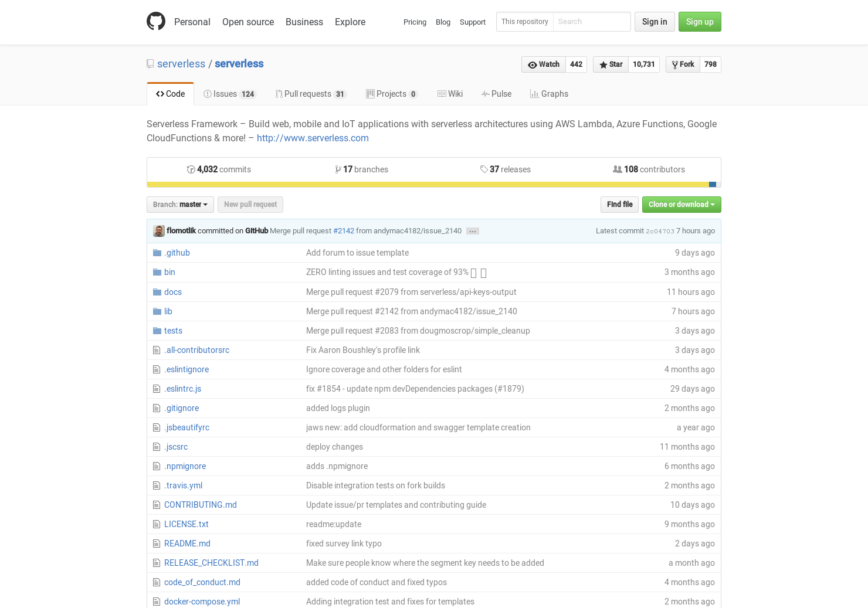Open pull request #2142 link in commit header
This screenshot has width=868, height=608.
(344, 231)
